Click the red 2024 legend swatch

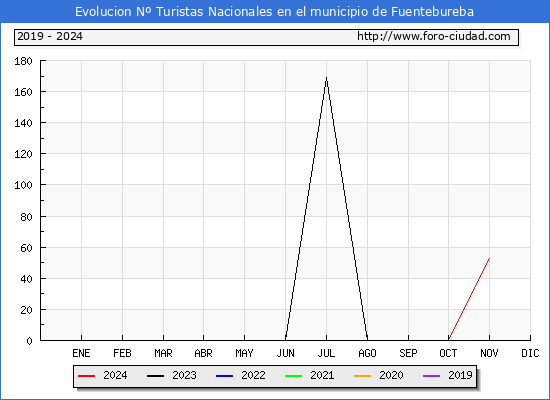click(x=86, y=376)
